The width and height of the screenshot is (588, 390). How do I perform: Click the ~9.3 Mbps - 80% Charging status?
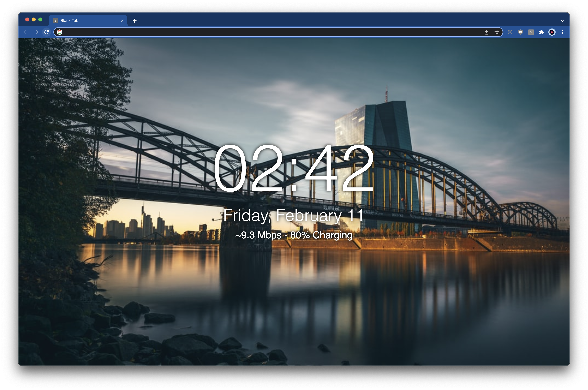(x=294, y=235)
